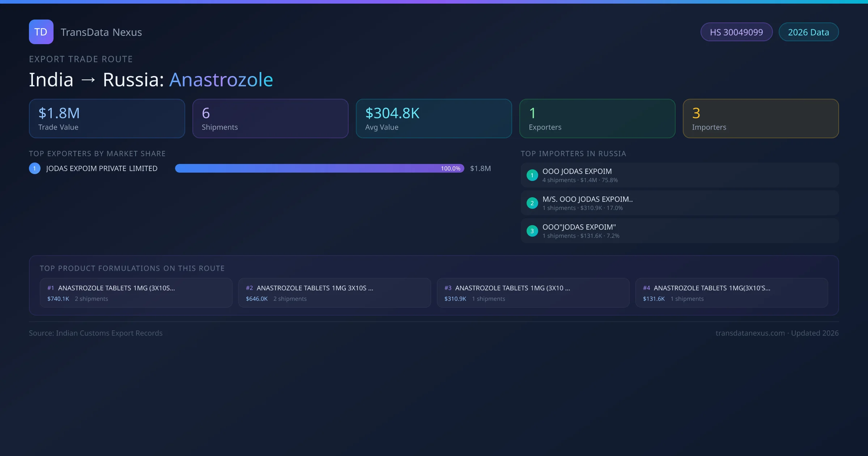Select the 6 Shipments card
The width and height of the screenshot is (868, 456).
(270, 119)
